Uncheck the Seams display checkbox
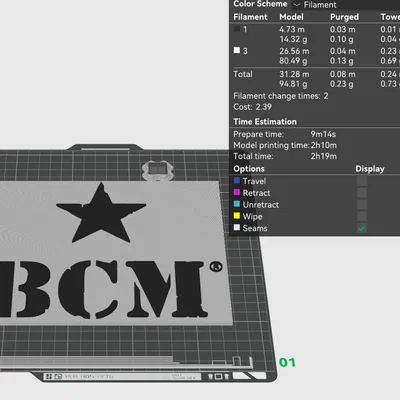The image size is (400, 400). coord(362,228)
